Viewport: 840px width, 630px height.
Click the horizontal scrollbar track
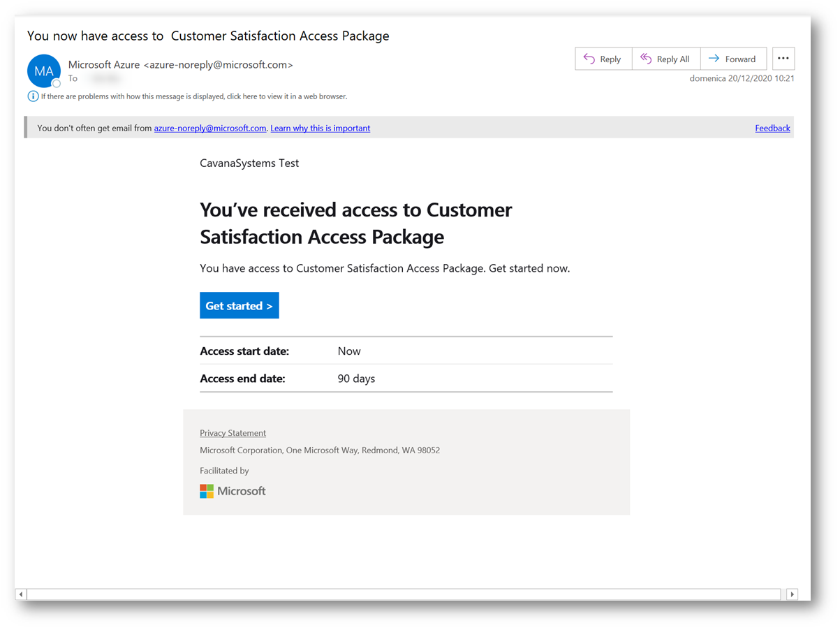(x=404, y=594)
